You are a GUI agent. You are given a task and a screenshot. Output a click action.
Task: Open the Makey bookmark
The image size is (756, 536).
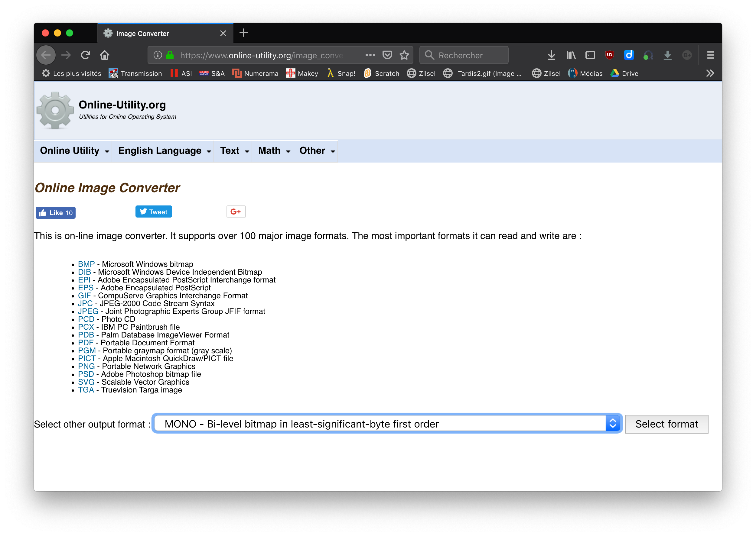click(x=302, y=73)
